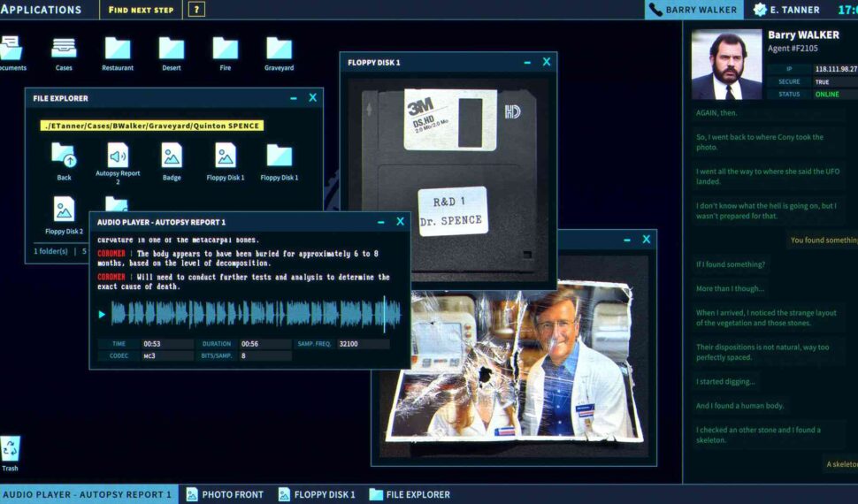
Task: Open the Fire desktop folder
Action: [226, 50]
